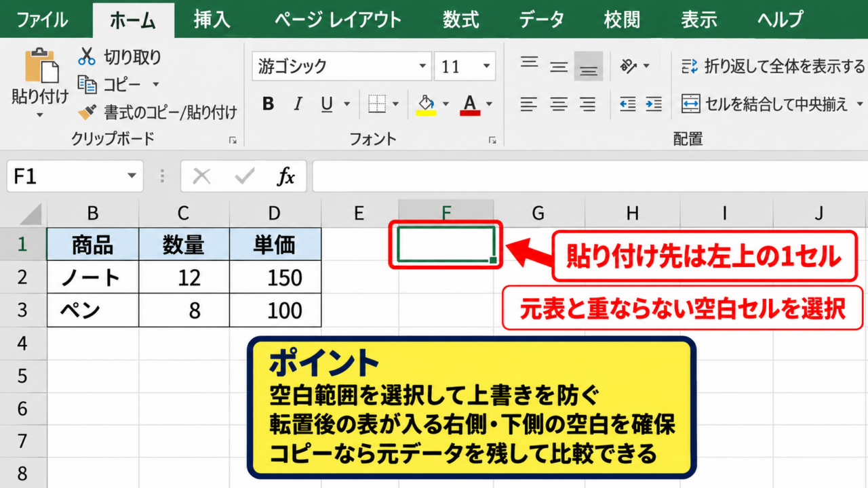Viewport: 868px width, 488px height.
Task: Toggle left horizontal text alignment
Action: click(x=529, y=104)
